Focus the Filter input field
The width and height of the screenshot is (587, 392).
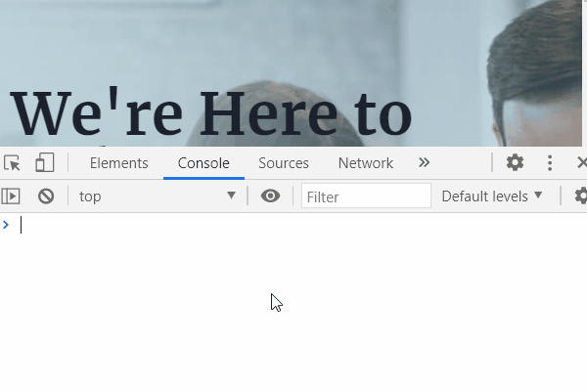coord(366,196)
